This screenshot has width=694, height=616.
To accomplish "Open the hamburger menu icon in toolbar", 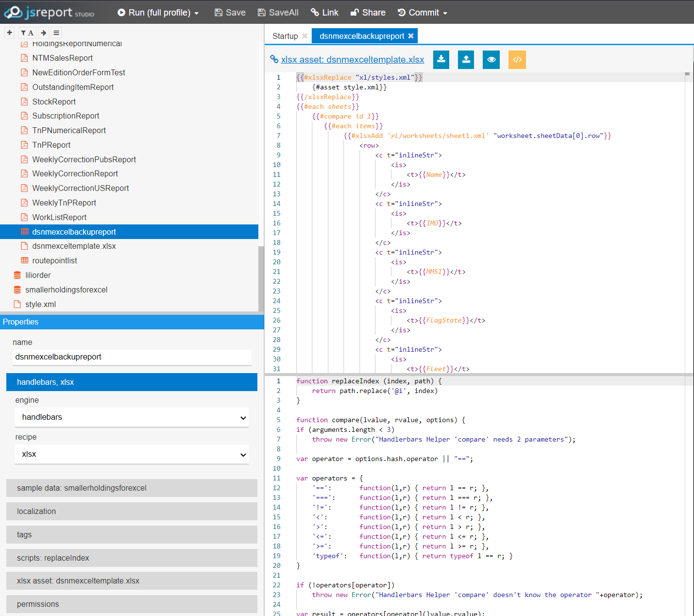I will (x=56, y=33).
